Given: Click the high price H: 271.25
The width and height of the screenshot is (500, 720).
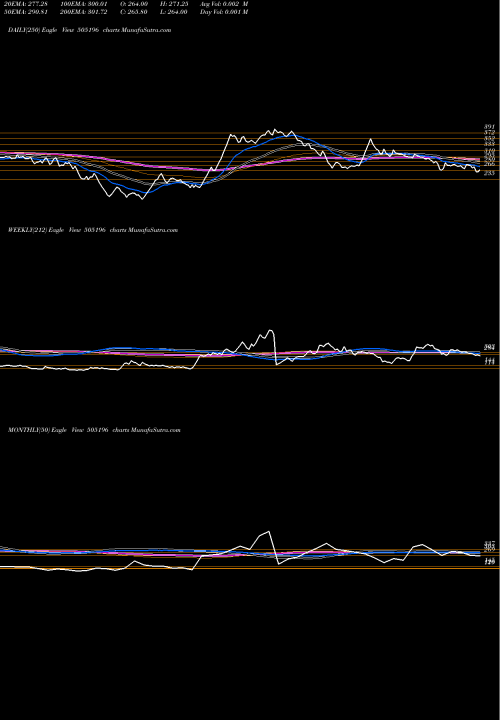Looking at the screenshot, I should coord(175,4).
